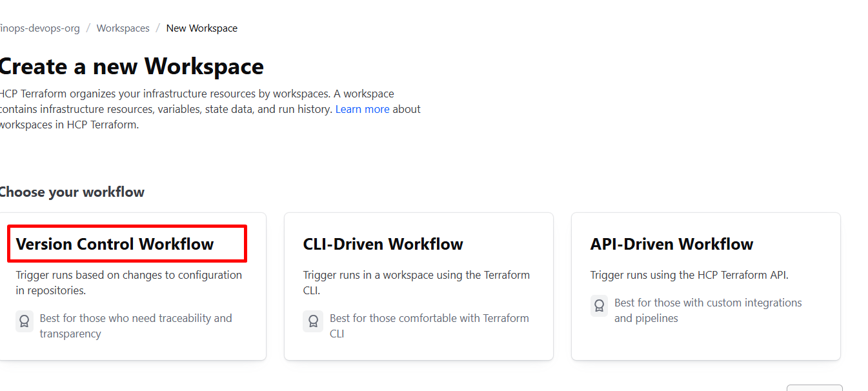
Task: Open the finops-devops-org breadcrumb link
Action: tap(40, 28)
